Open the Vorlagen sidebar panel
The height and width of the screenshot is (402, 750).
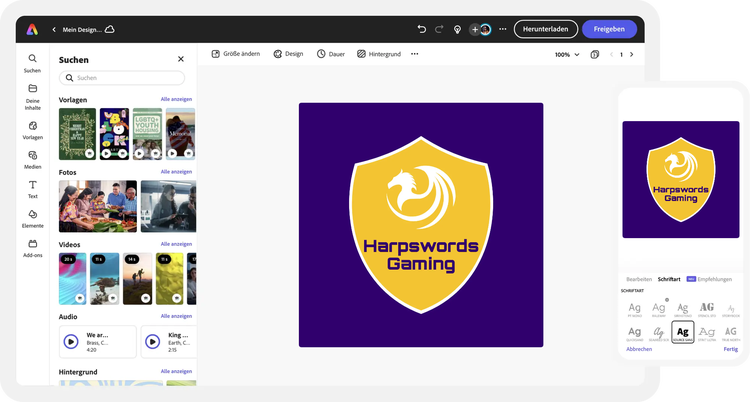(33, 126)
